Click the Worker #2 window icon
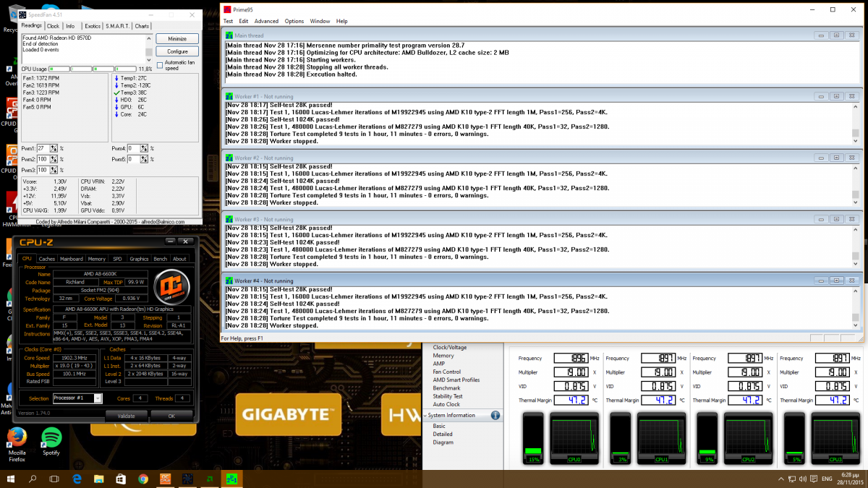 229,158
